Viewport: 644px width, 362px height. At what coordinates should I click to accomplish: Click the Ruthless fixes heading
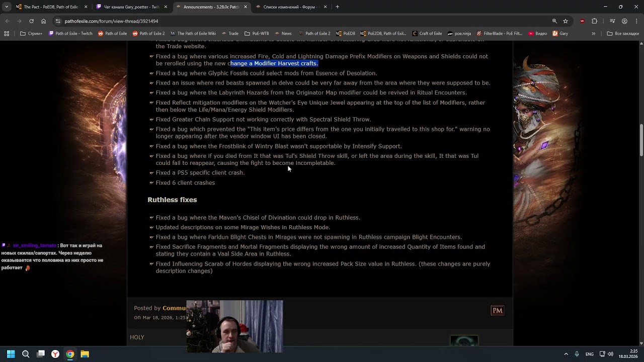coord(172,200)
